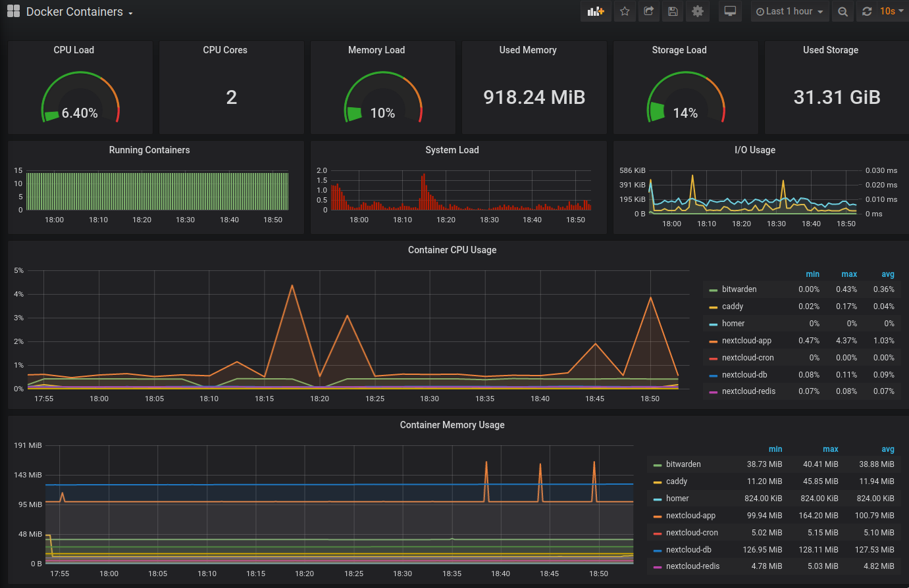The height and width of the screenshot is (588, 909).
Task: Open the Used Storage panel title menu
Action: (x=831, y=50)
